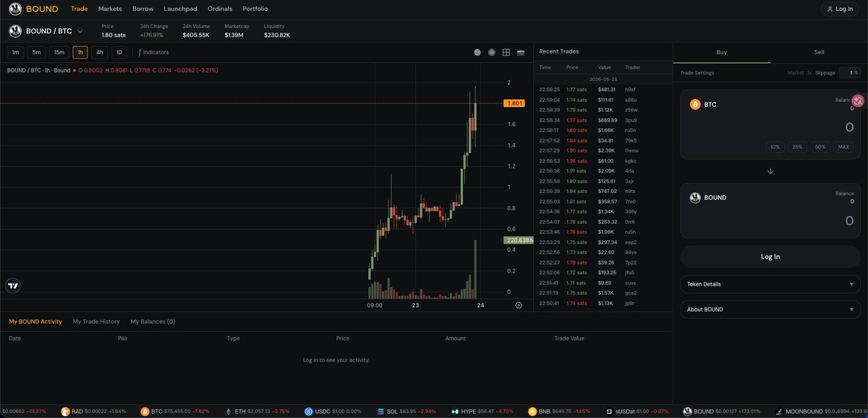Click the BOUND receive amount field
This screenshot has width=868, height=418.
[x=848, y=221]
